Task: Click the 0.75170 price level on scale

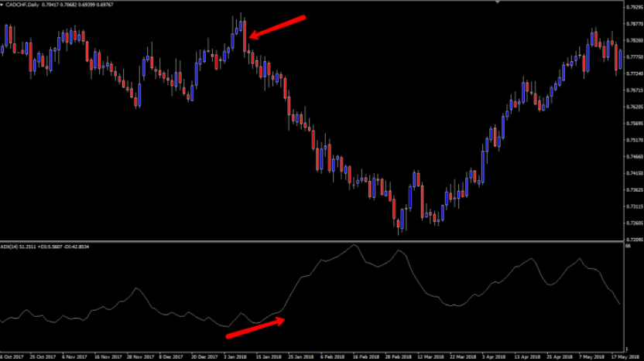Action: click(633, 140)
